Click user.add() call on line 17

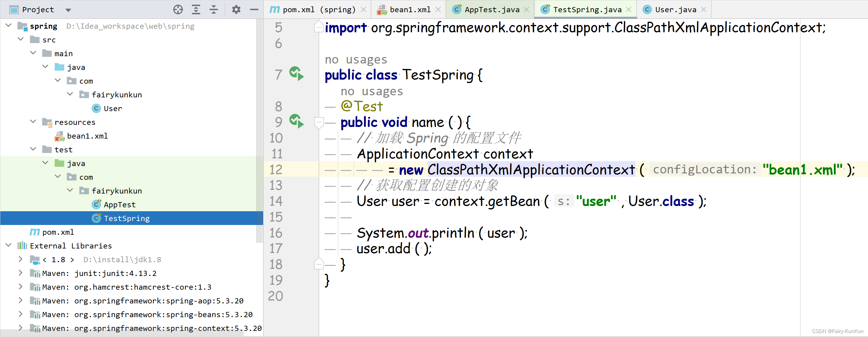[x=394, y=248]
